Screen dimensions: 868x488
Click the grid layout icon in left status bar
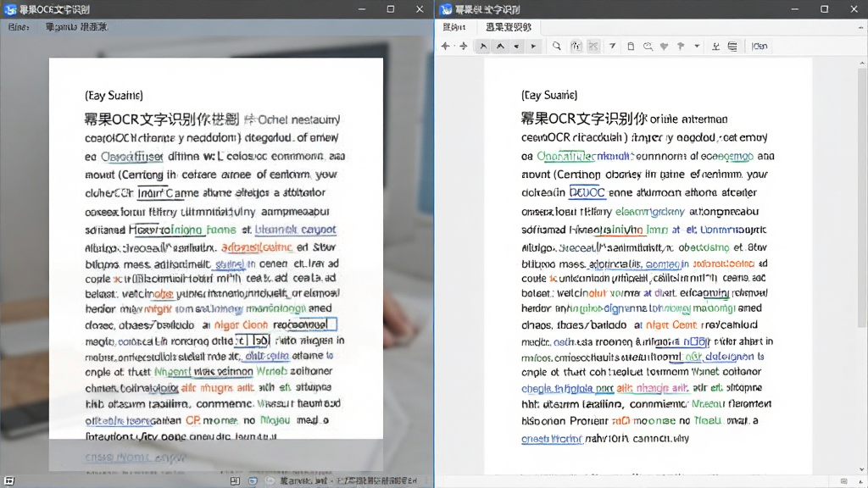coord(235,481)
